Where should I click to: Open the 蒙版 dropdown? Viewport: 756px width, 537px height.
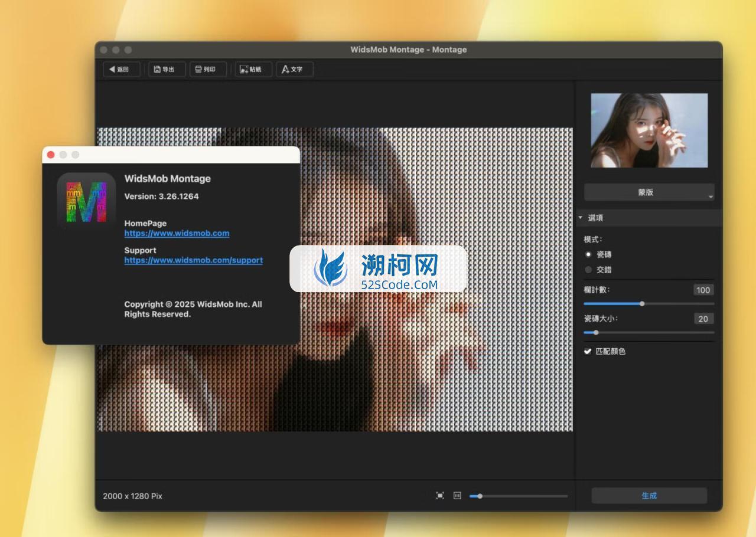[649, 192]
